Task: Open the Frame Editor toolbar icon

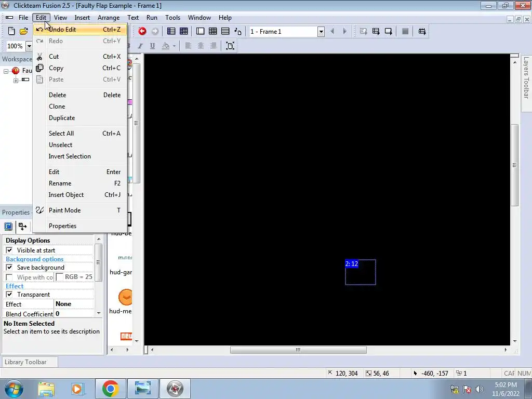Action: click(200, 31)
